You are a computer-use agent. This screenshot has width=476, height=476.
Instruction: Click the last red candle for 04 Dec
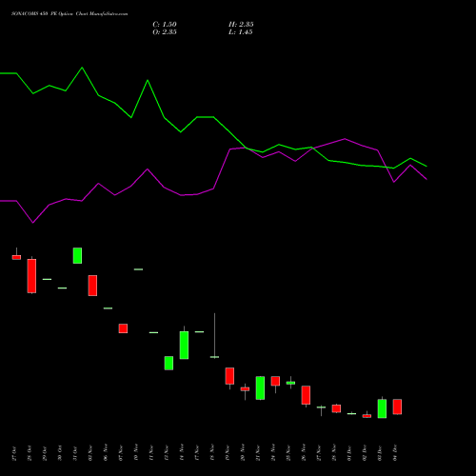click(397, 407)
